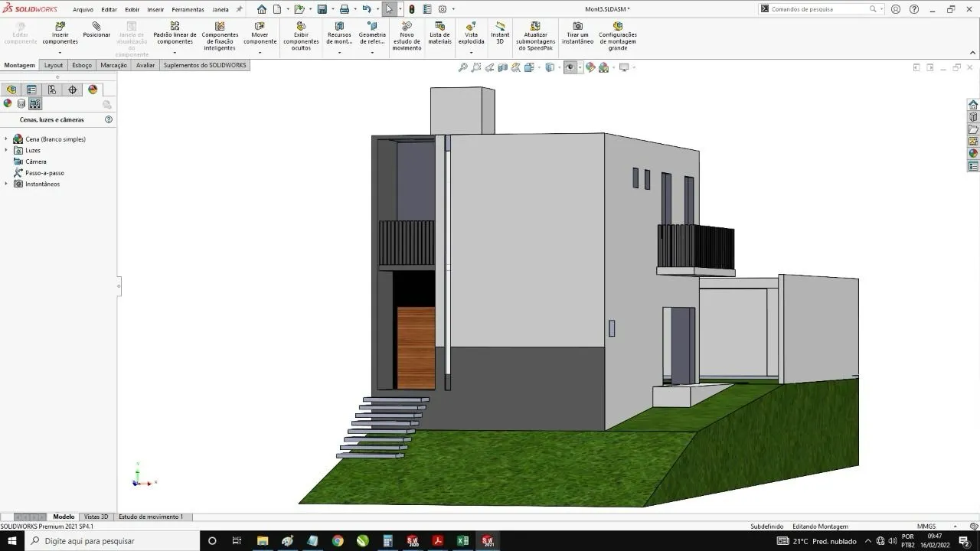Click the Print icon
Viewport: 980px width, 551px height.
[345, 9]
